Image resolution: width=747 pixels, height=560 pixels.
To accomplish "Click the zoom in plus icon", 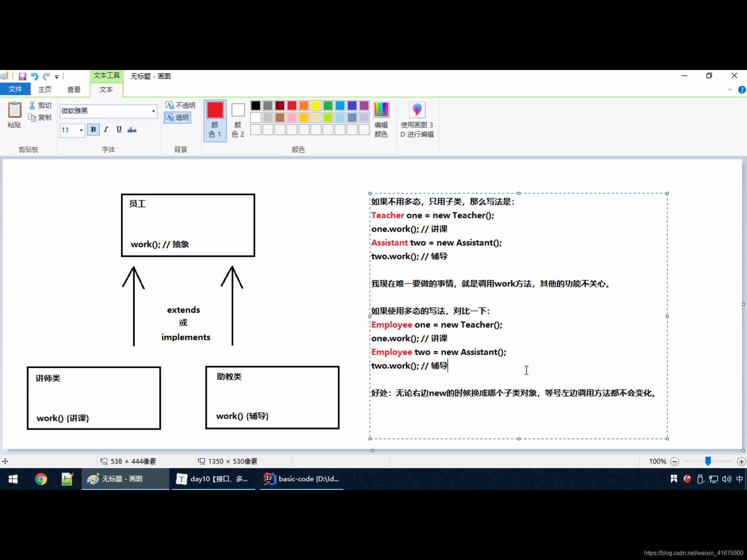I will (x=741, y=462).
